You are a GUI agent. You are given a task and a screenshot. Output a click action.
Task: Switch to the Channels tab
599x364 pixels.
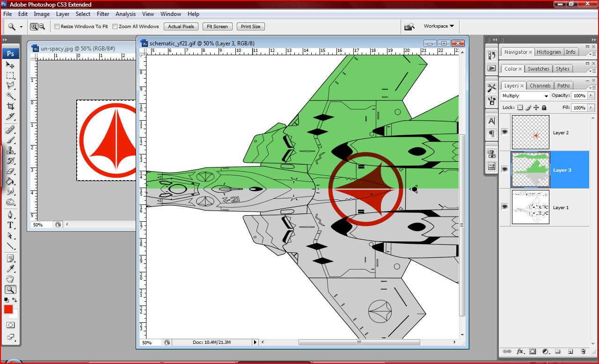(540, 86)
